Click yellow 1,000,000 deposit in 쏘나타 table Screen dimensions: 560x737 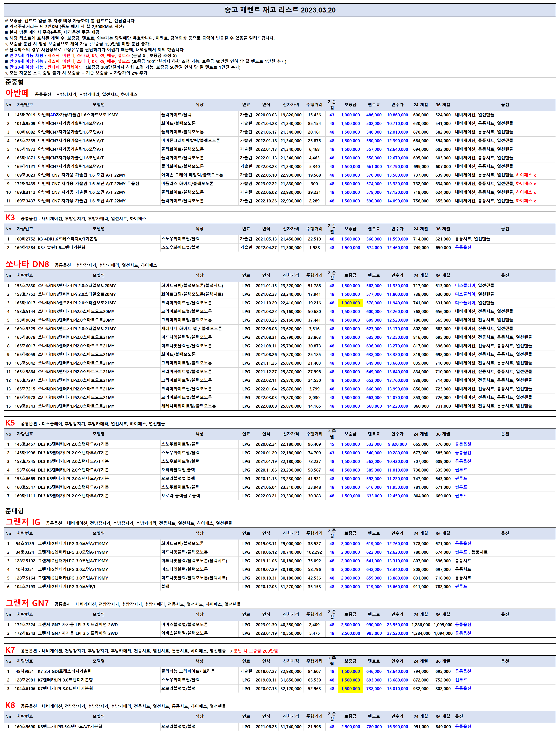point(350,303)
